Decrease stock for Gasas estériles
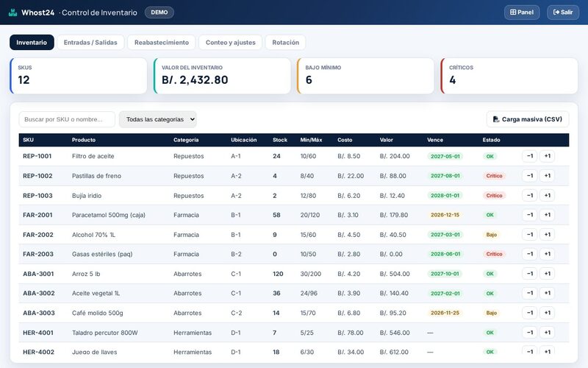This screenshot has width=588, height=368. point(529,254)
